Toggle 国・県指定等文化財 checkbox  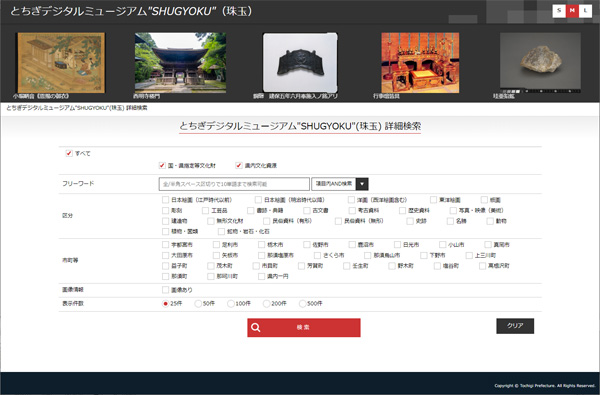click(x=162, y=165)
